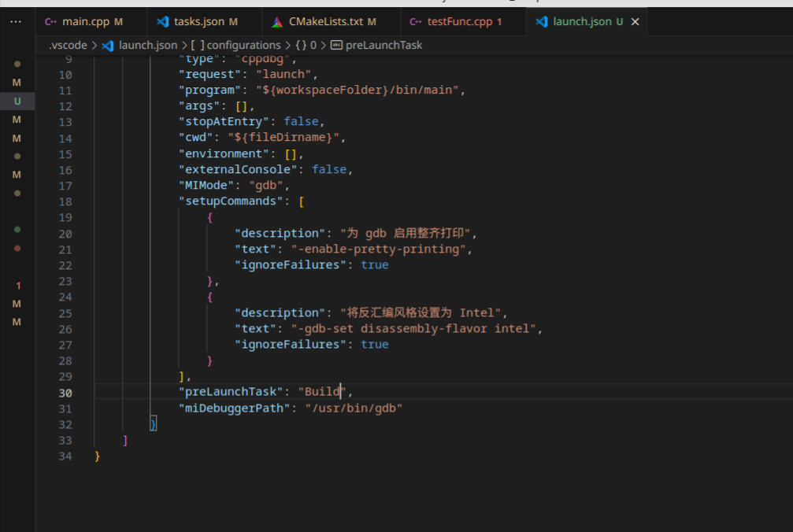This screenshot has height=532, width=793.
Task: Click the VS Code icon on launch.json tab
Action: click(542, 22)
